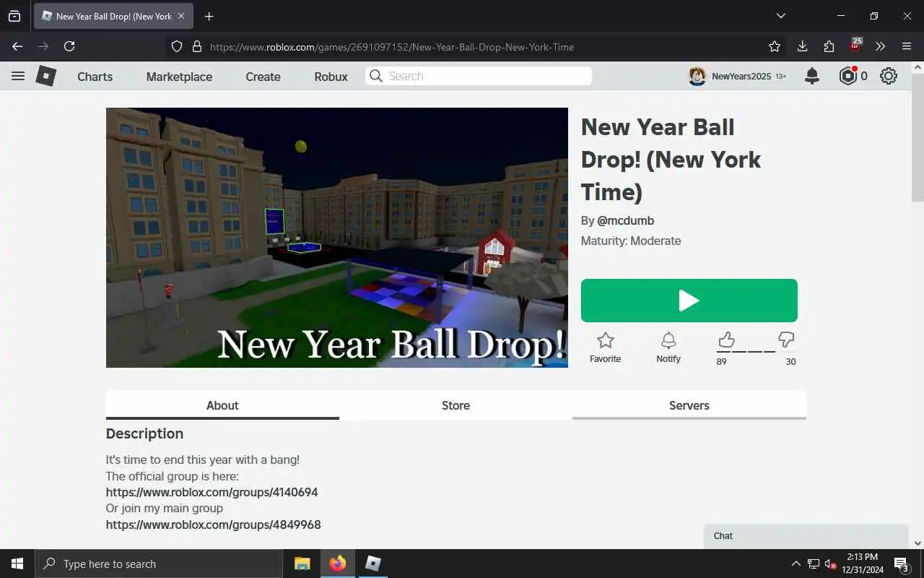Expand the Chat panel
The width and height of the screenshot is (924, 578).
(806, 536)
